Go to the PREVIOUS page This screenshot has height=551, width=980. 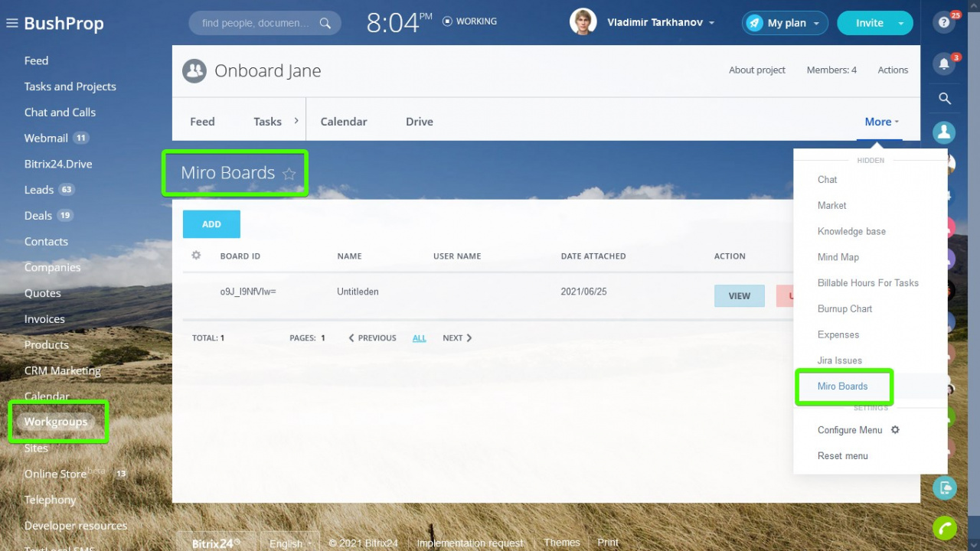point(372,337)
